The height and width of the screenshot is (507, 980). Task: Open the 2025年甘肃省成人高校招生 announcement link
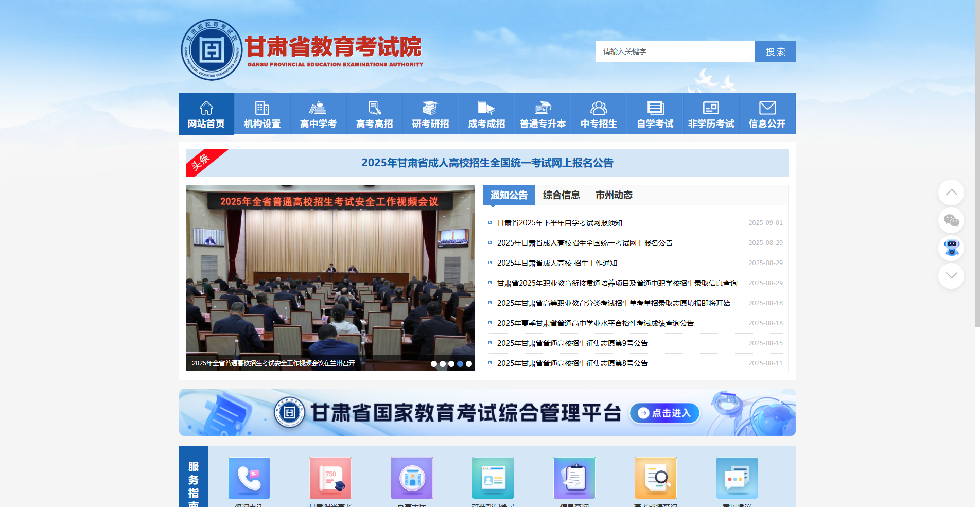tap(586, 242)
